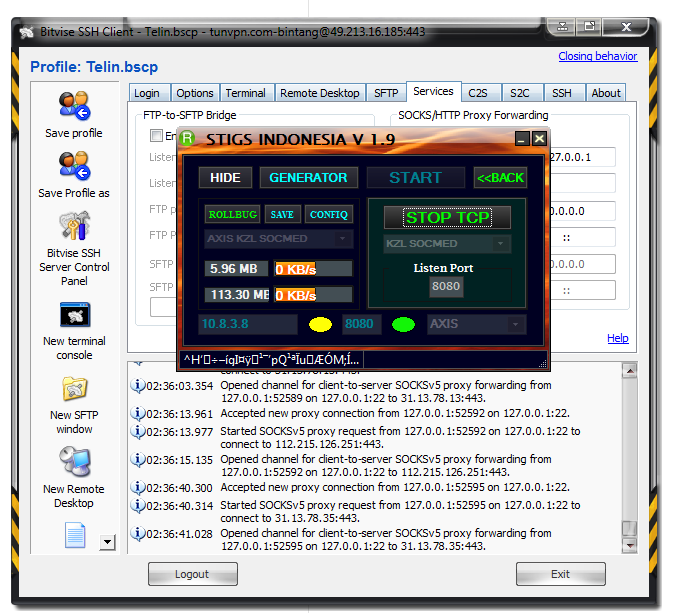Open the Help link
The height and width of the screenshot is (613, 678).
(618, 338)
